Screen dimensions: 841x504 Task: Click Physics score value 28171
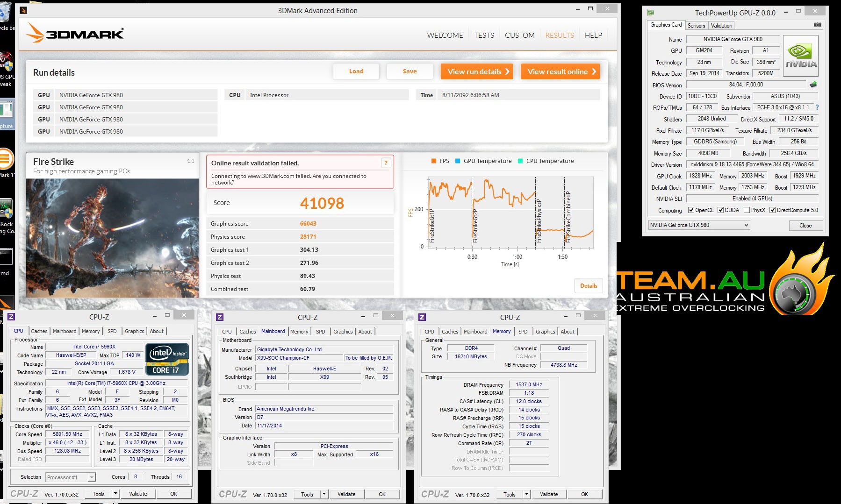(308, 236)
